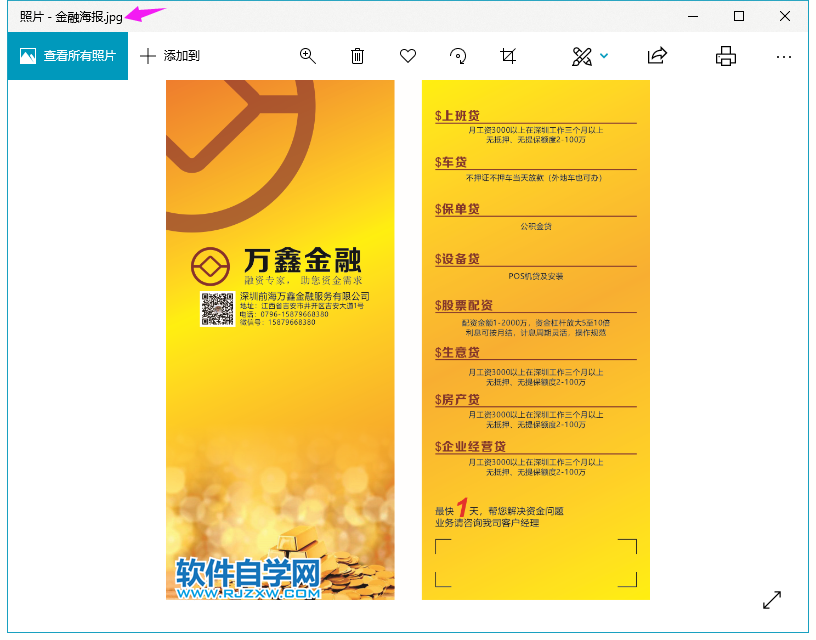Viewport: 816px width, 640px height.
Task: Click the plus icon beside 添加到
Action: [x=148, y=56]
